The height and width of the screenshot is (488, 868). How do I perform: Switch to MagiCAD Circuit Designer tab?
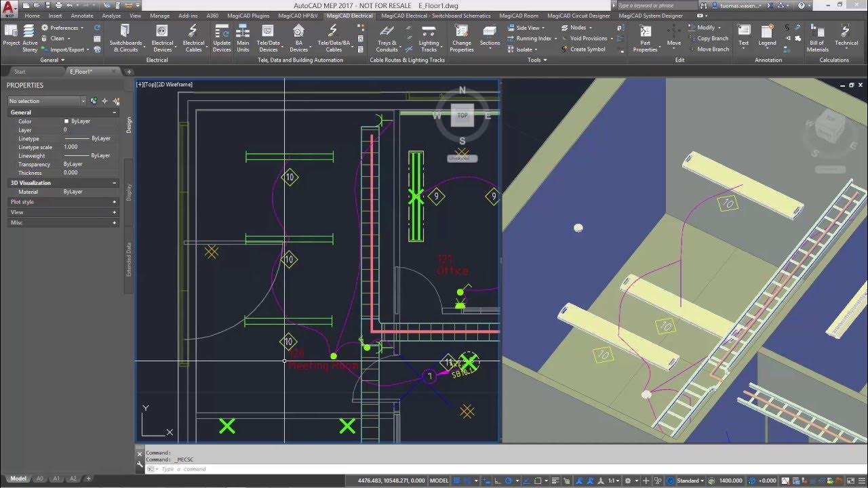[578, 16]
